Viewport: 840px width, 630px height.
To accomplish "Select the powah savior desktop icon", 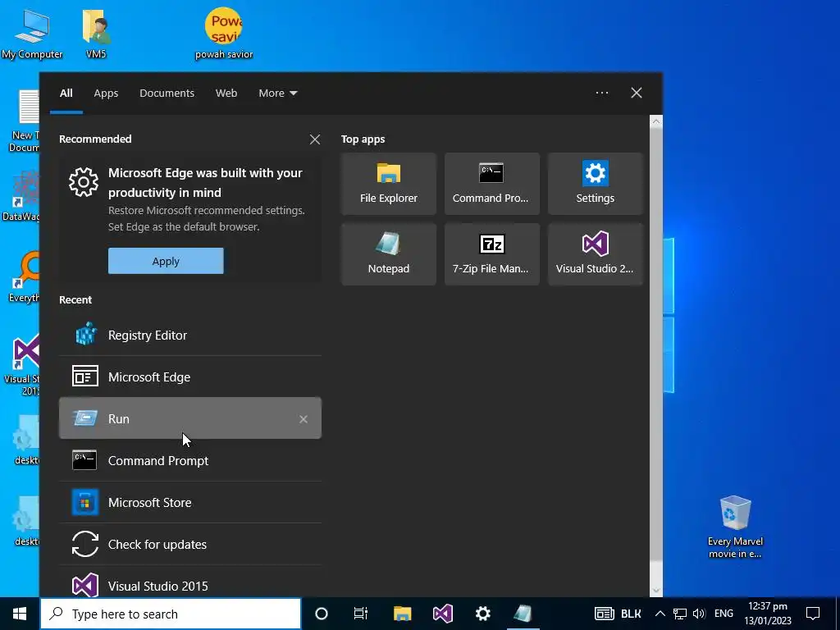I will 224,34.
